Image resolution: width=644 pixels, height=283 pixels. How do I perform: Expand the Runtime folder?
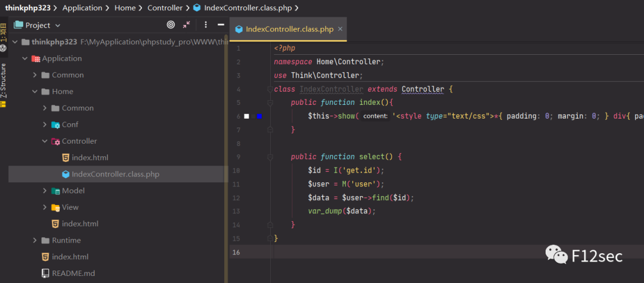[x=35, y=240]
